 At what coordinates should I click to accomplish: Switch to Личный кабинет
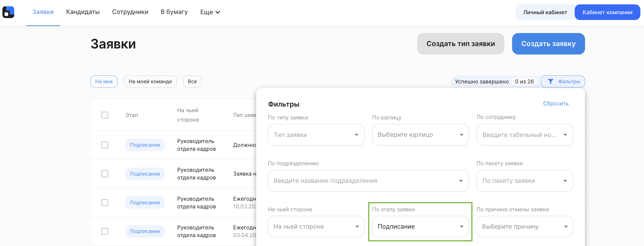[x=545, y=12]
